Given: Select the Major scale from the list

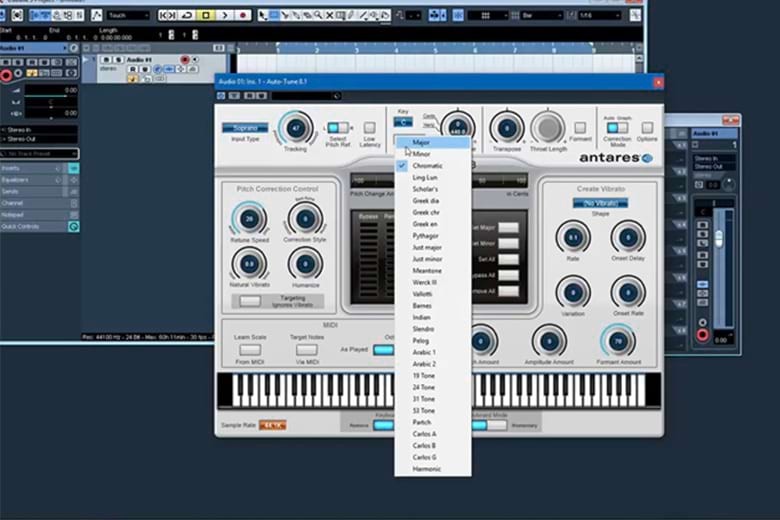Looking at the screenshot, I should (x=433, y=142).
